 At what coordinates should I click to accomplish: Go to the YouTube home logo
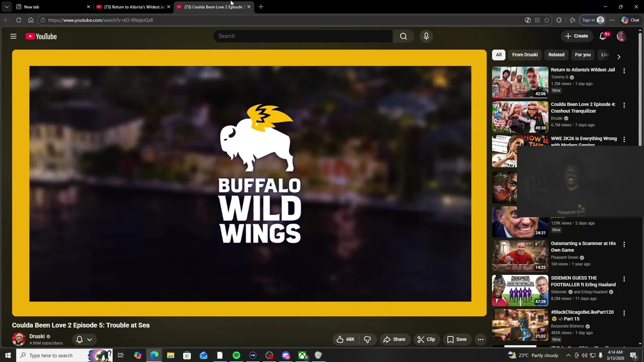(x=41, y=36)
